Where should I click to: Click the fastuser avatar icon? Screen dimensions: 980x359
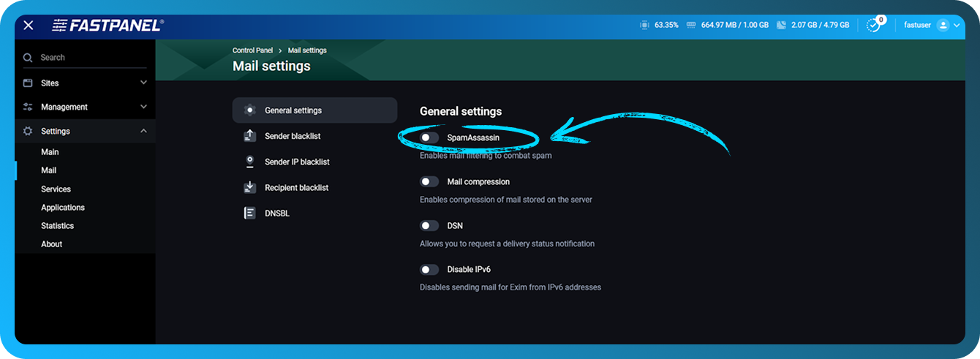click(x=943, y=25)
